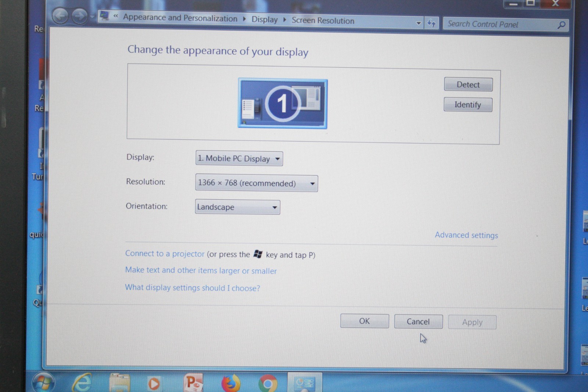Click the Search Control Panel field
Screen dimensions: 588x392
tap(506, 25)
